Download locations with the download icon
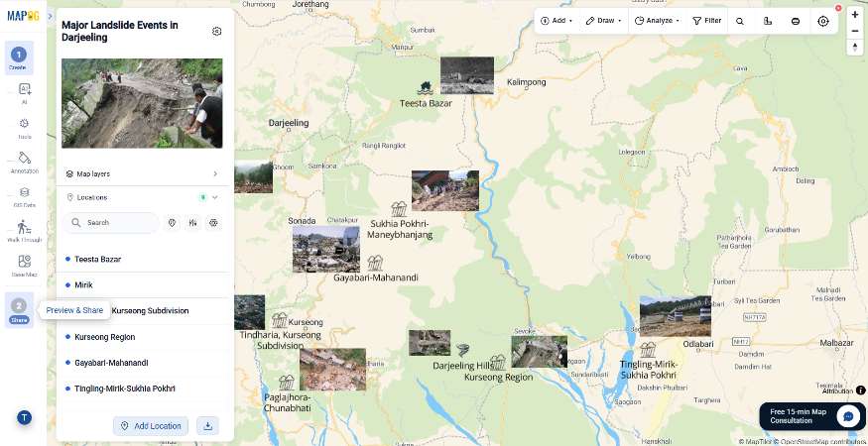This screenshot has width=868, height=446. pos(207,425)
